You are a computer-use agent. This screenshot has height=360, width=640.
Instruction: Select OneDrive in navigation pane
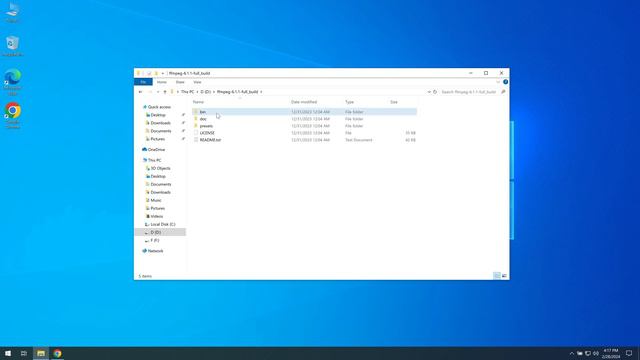tap(156, 150)
